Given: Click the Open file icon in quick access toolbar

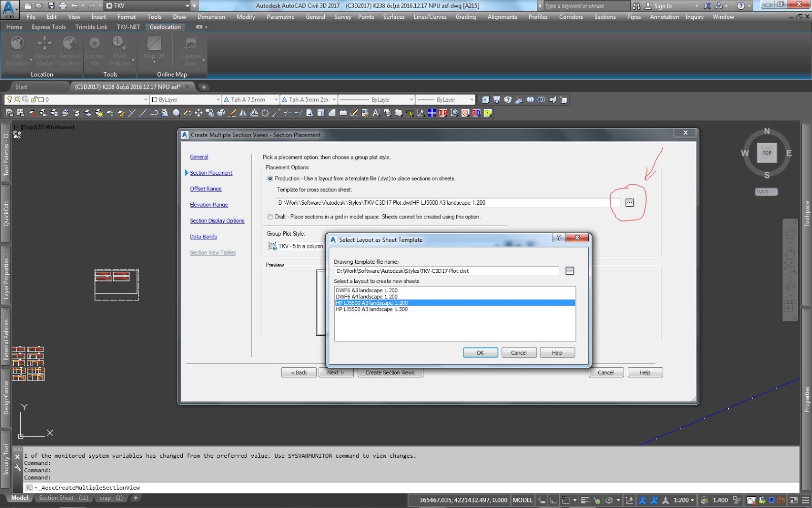Looking at the screenshot, I should [39, 6].
